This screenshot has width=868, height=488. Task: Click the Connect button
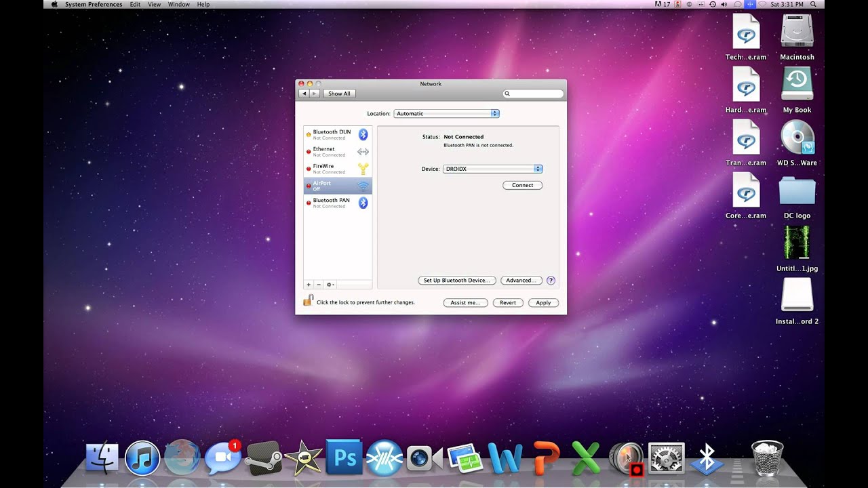pos(522,185)
